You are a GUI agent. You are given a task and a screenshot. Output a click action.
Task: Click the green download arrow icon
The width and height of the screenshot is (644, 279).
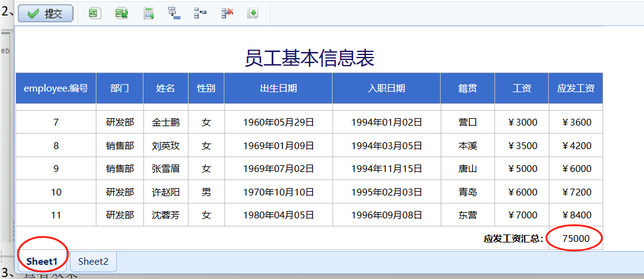[x=252, y=14]
